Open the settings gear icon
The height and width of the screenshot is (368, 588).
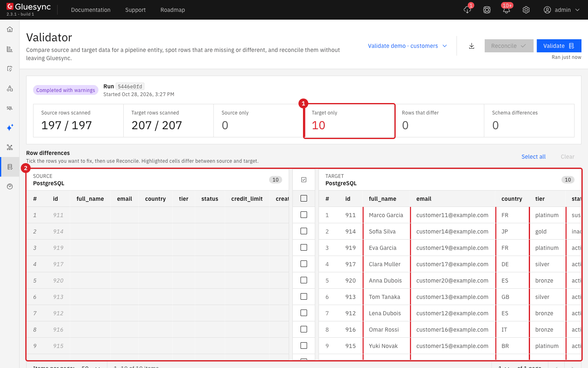526,10
